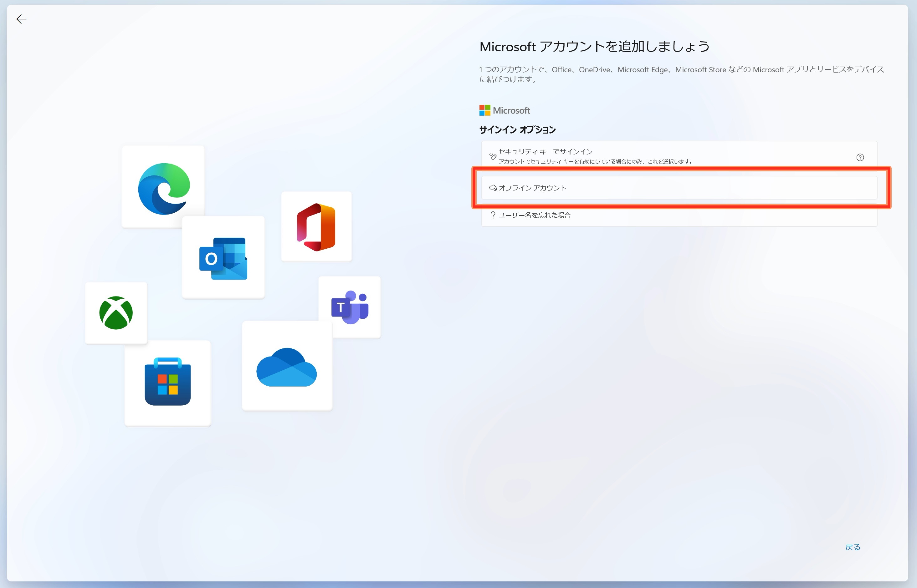Click the back arrow at top left
This screenshot has height=588, width=917.
click(21, 19)
